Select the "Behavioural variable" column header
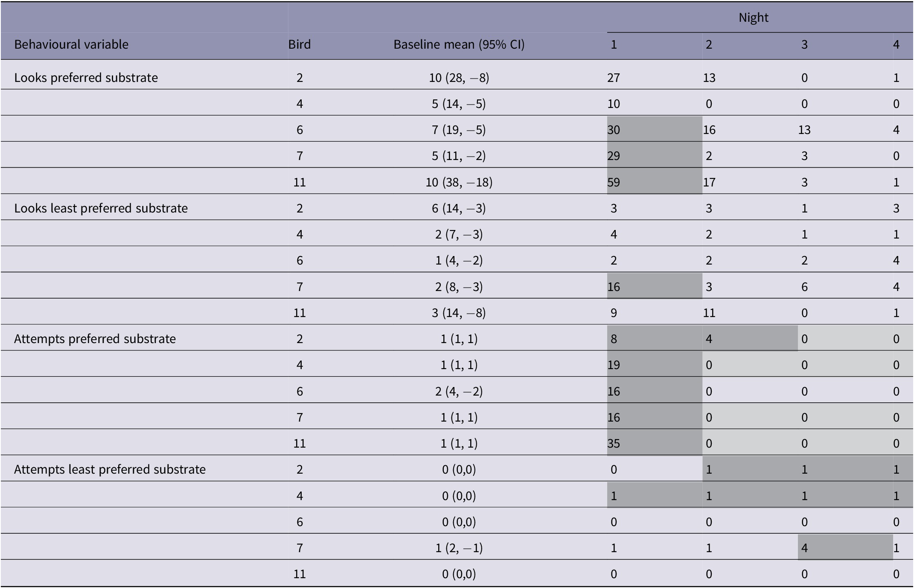This screenshot has height=588, width=914. [71, 44]
